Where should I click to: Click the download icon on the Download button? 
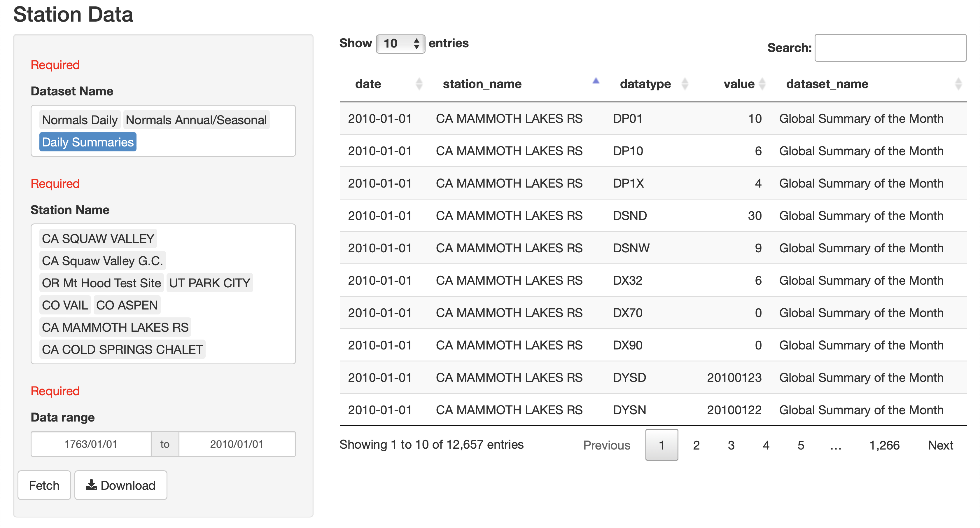coord(92,485)
